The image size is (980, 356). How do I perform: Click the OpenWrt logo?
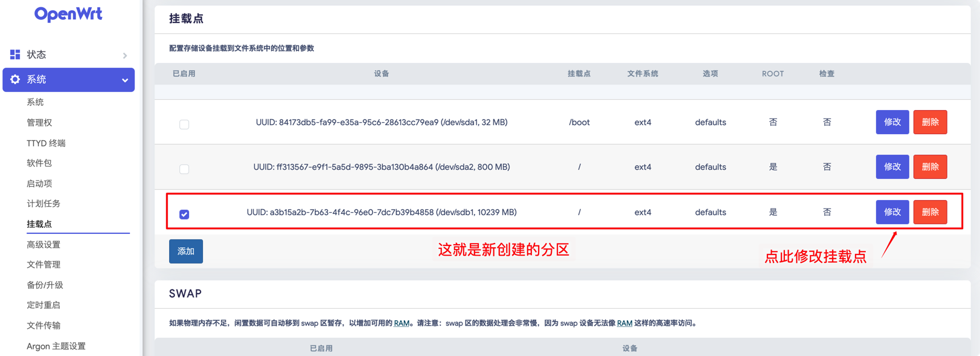pos(68,14)
